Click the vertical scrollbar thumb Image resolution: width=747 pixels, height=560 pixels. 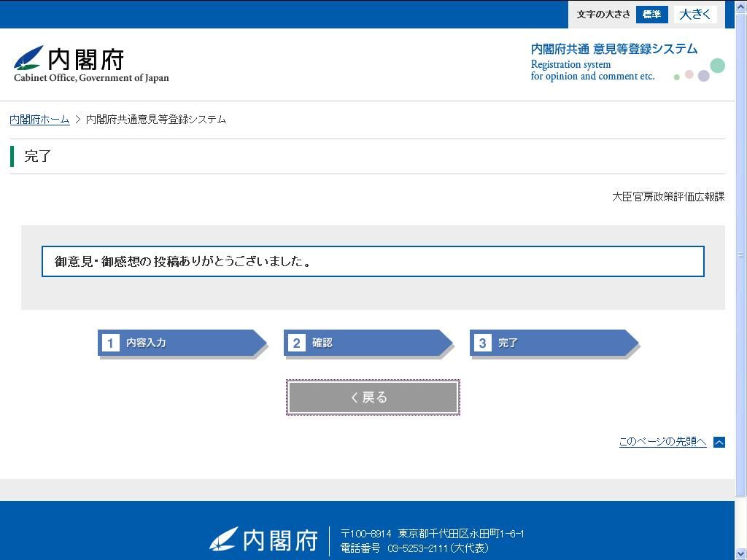pyautogui.click(x=741, y=255)
